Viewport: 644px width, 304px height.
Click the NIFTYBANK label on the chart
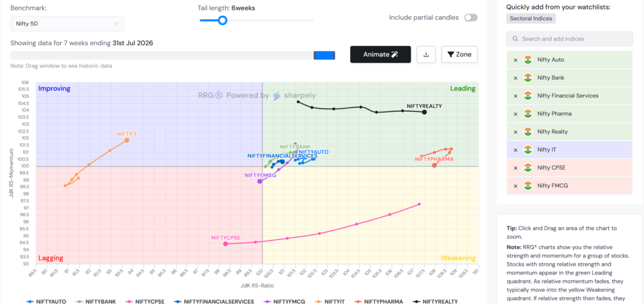[x=296, y=147]
